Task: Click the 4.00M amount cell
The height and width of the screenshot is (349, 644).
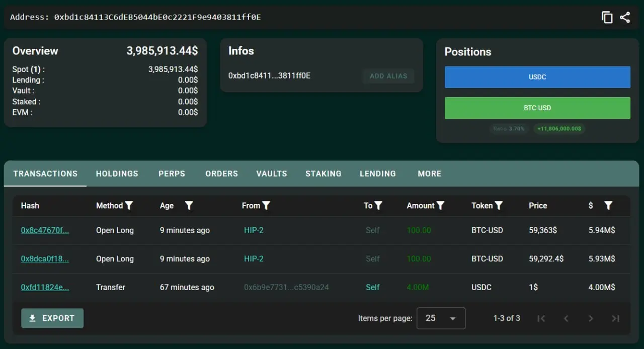Action: click(x=418, y=287)
